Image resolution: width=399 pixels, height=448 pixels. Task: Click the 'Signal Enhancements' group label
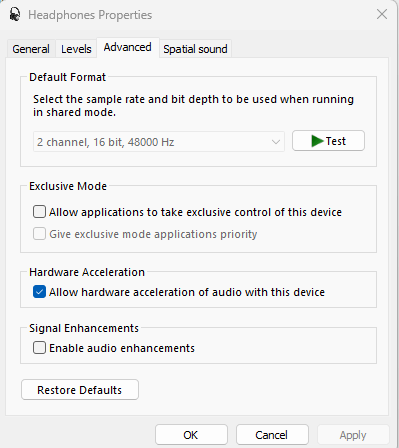(84, 328)
